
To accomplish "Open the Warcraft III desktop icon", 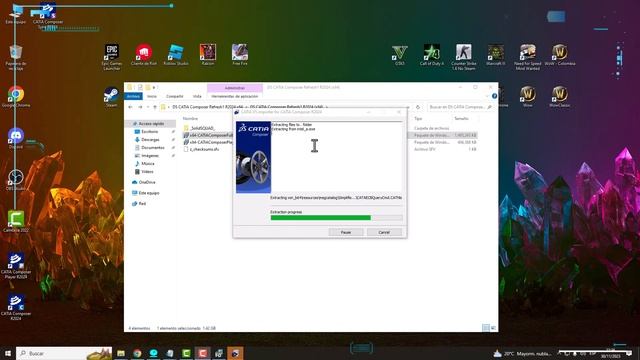I will pyautogui.click(x=496, y=54).
